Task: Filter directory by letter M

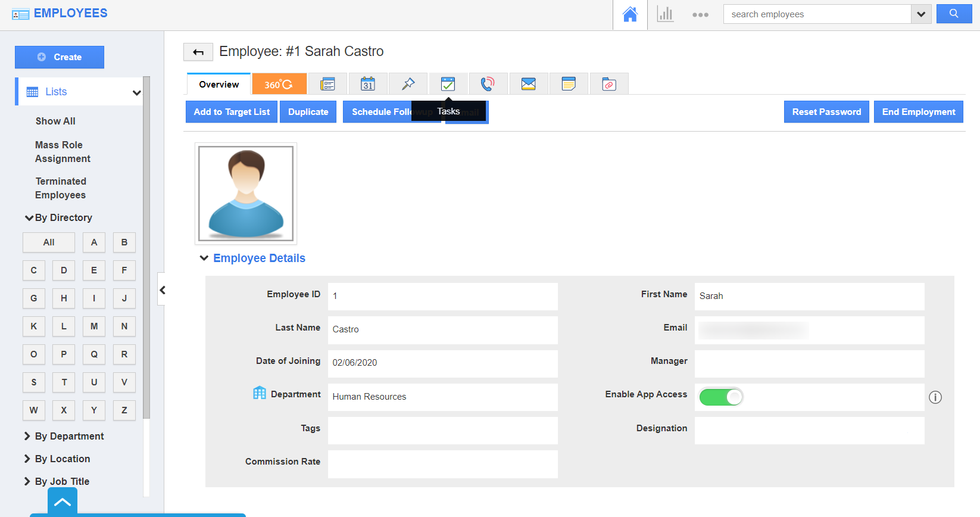Action: 94,326
